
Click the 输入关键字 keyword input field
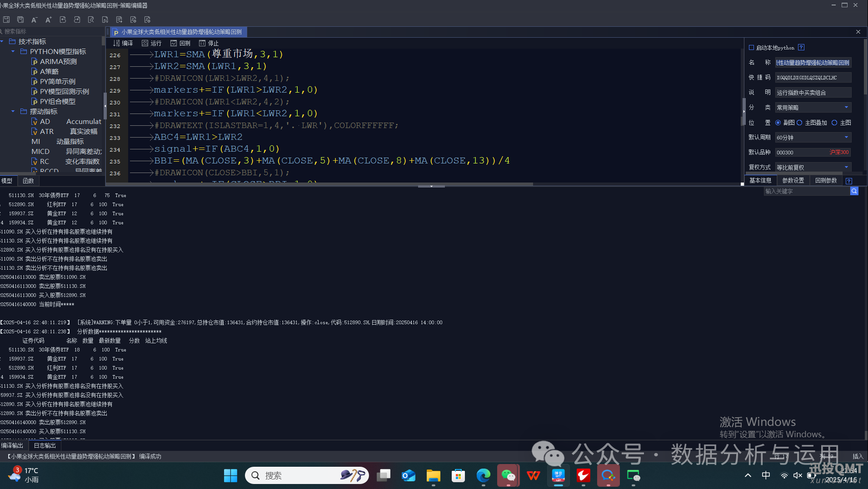click(807, 191)
